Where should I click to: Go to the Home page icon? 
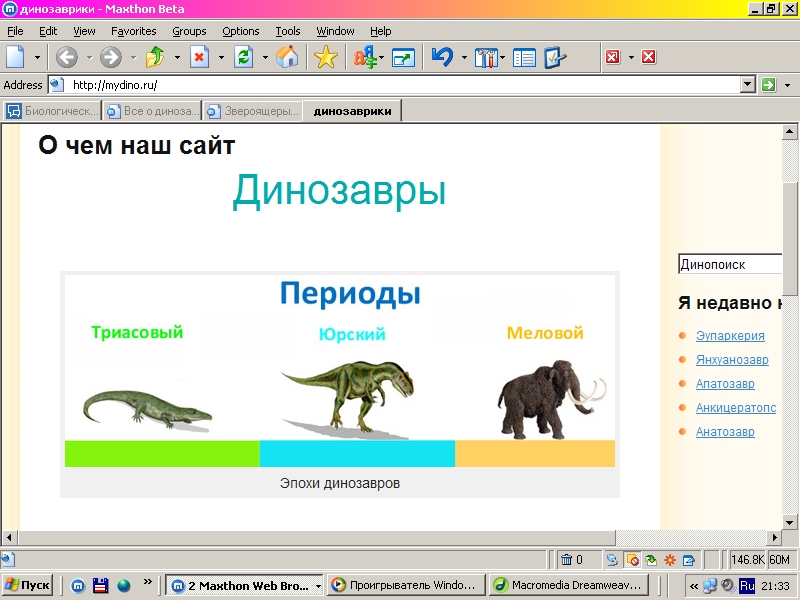point(287,57)
